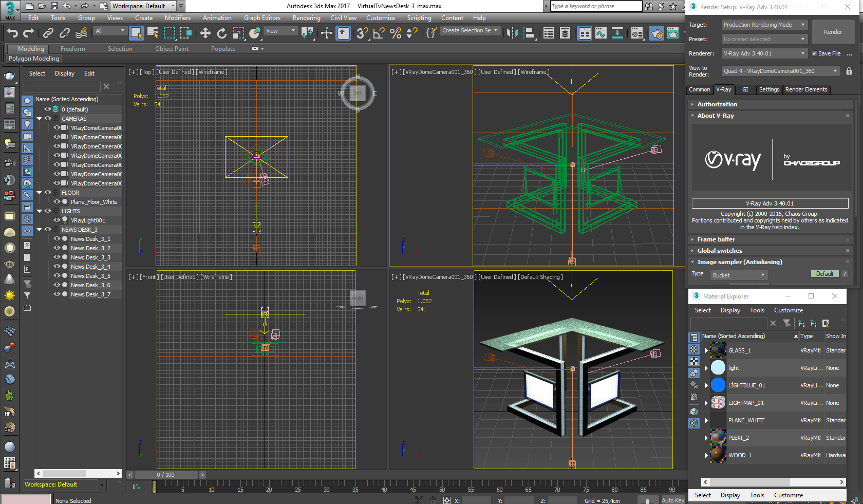Click the Select by Name icon
Image resolution: width=863 pixels, height=504 pixels.
[x=153, y=33]
